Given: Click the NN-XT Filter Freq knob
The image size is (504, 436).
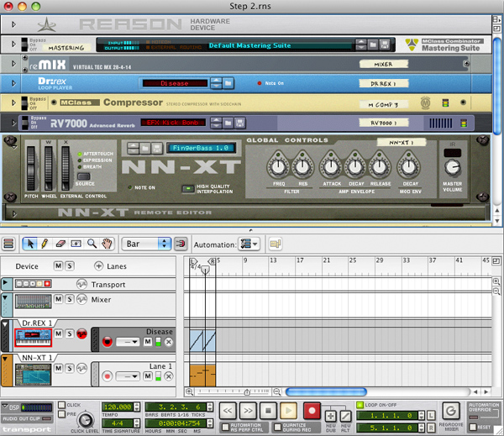Looking at the screenshot, I should [278, 167].
